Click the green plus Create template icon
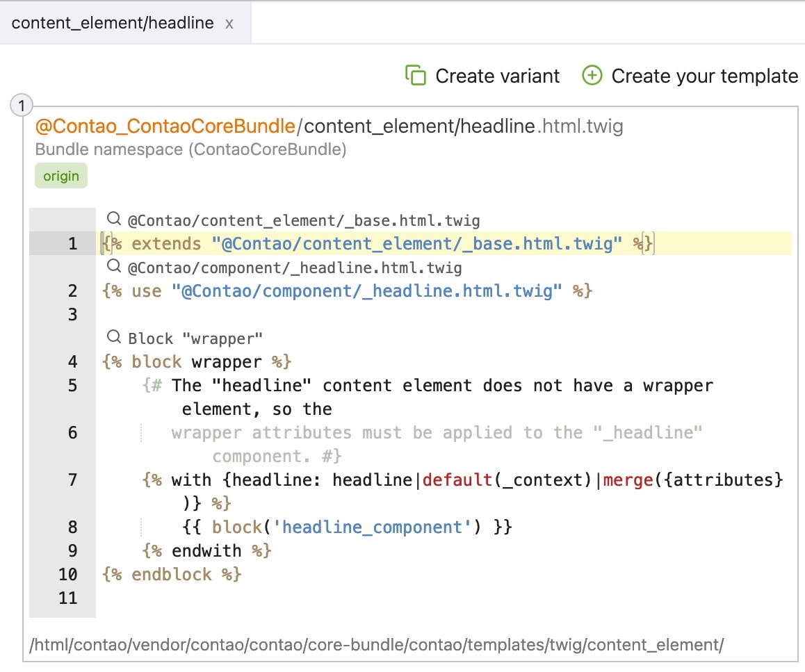The image size is (805, 672). click(x=592, y=76)
